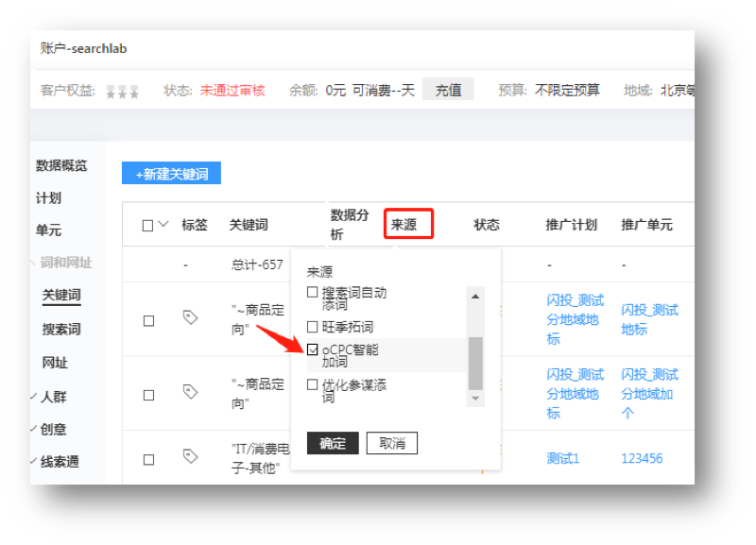756x545 pixels.
Task: Click the 未通过审核 status text
Action: point(232,90)
